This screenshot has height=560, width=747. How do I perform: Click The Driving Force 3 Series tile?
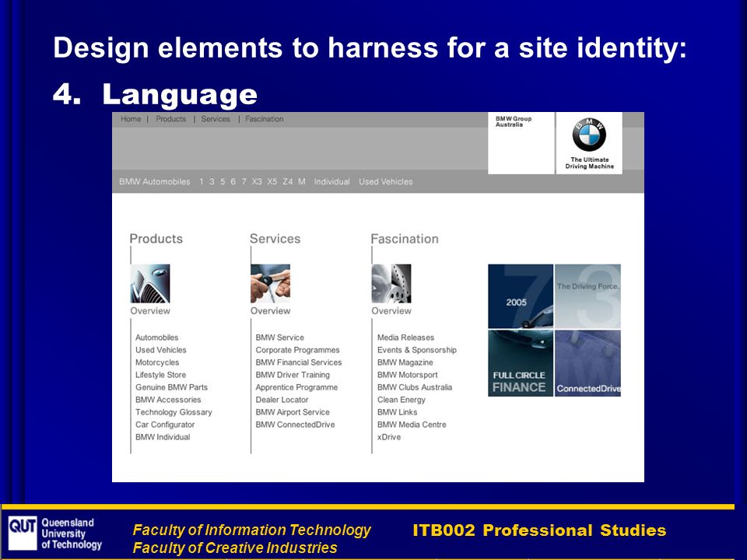pos(588,296)
